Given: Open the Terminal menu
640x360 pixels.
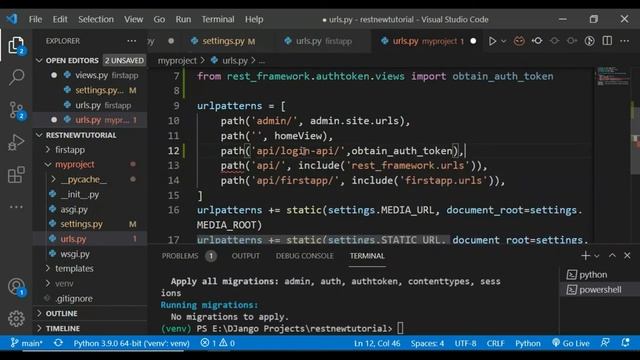Looking at the screenshot, I should (218, 19).
